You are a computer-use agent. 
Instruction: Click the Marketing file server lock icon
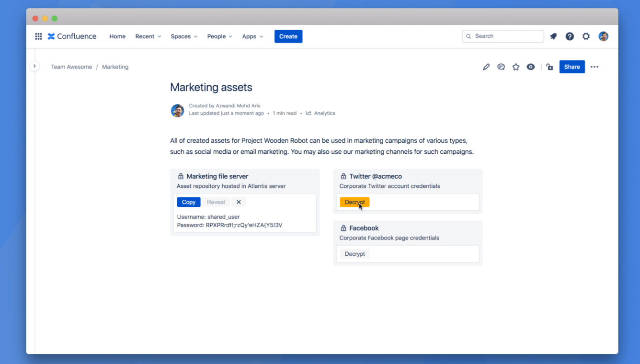pyautogui.click(x=181, y=176)
